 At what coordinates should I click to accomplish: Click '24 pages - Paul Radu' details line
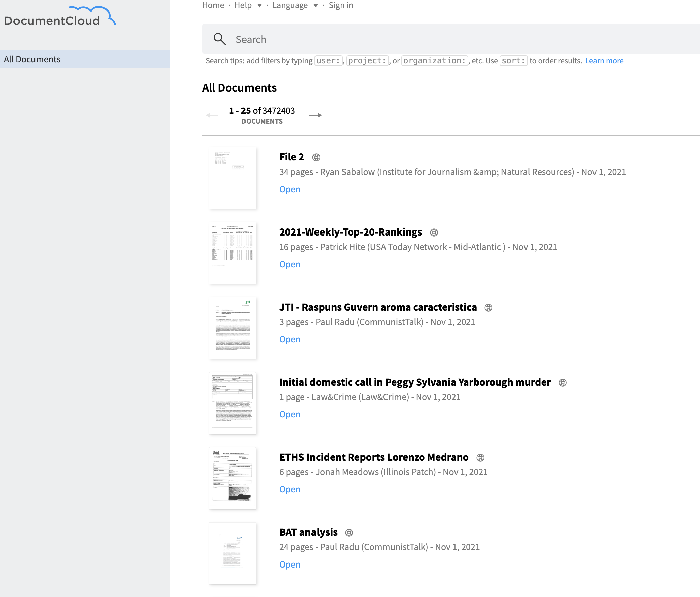click(379, 547)
